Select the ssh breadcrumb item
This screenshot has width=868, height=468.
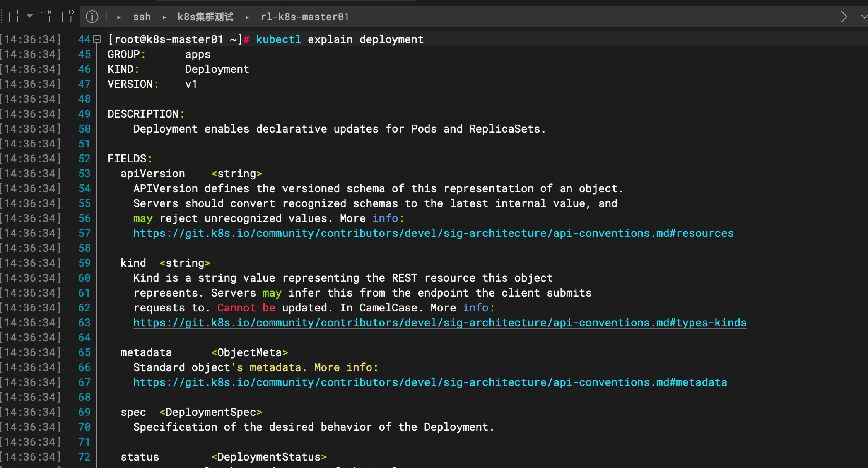142,17
